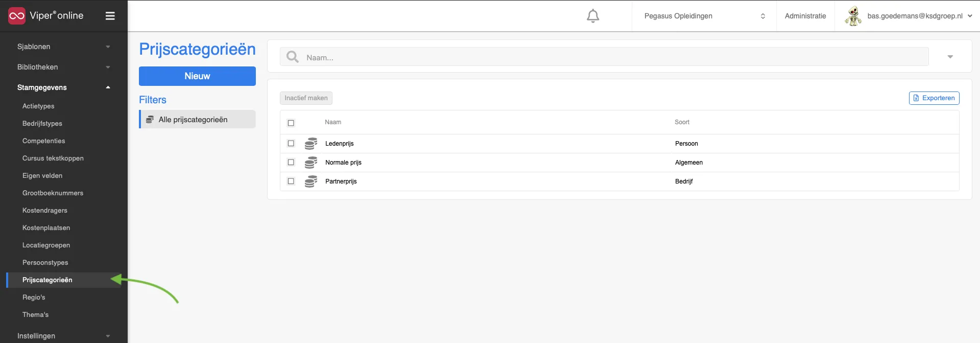
Task: Click the Nieuw button
Action: (197, 76)
